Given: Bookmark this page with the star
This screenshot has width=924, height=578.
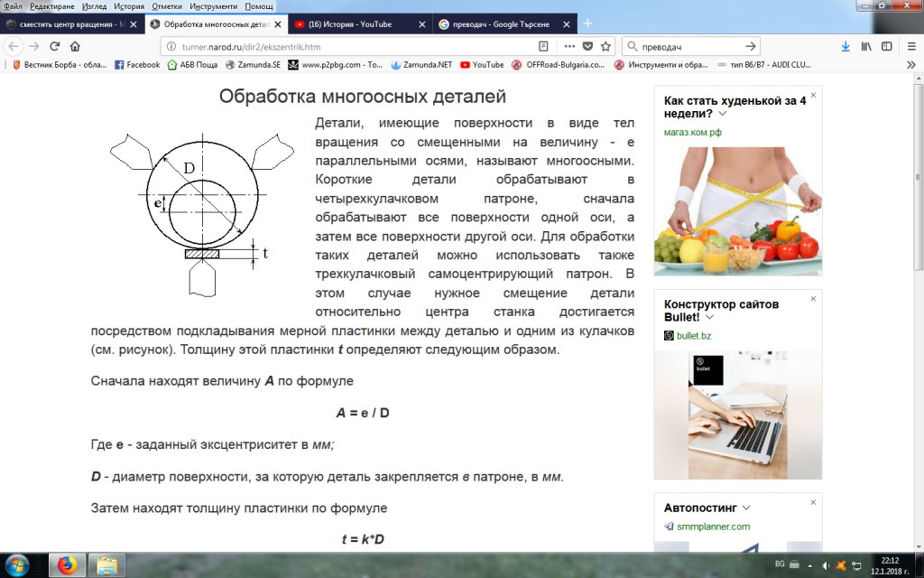Looking at the screenshot, I should (605, 46).
